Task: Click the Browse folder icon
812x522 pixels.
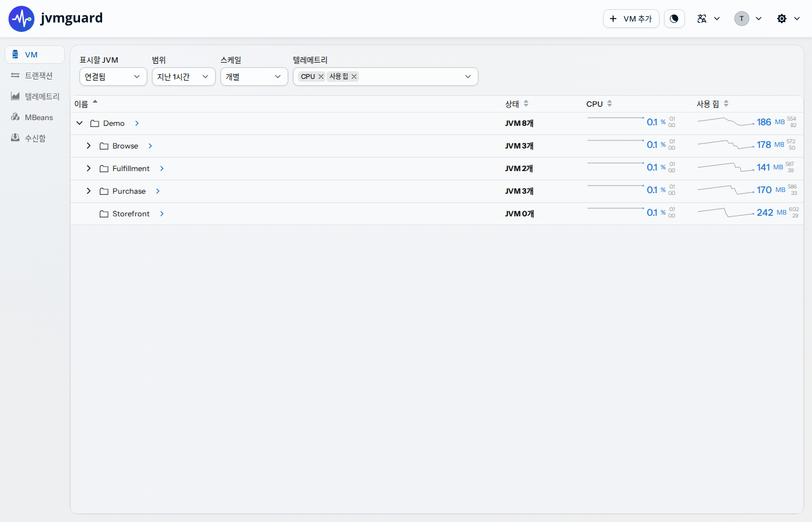Action: pyautogui.click(x=104, y=146)
